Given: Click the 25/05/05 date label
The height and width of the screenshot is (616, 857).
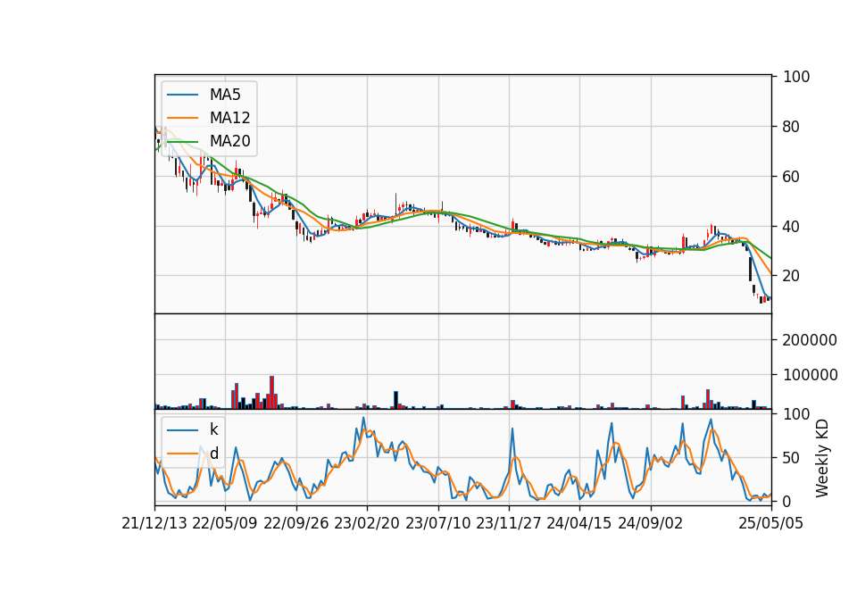Looking at the screenshot, I should tap(770, 523).
